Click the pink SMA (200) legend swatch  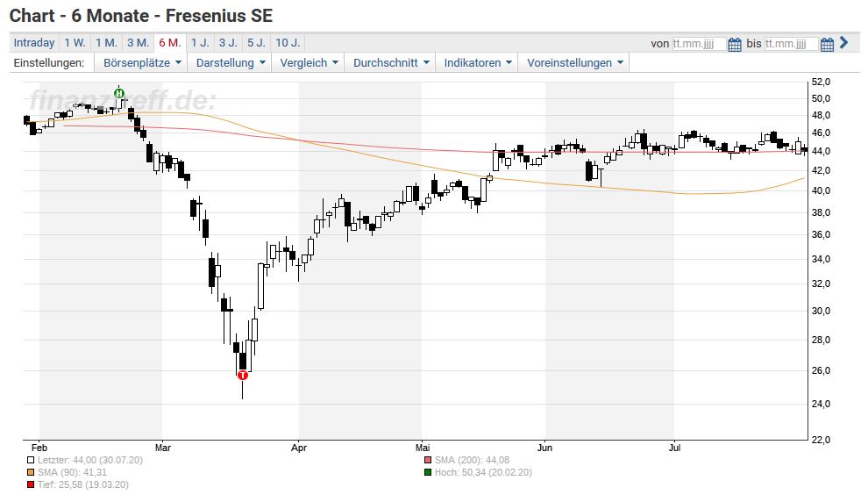point(427,460)
